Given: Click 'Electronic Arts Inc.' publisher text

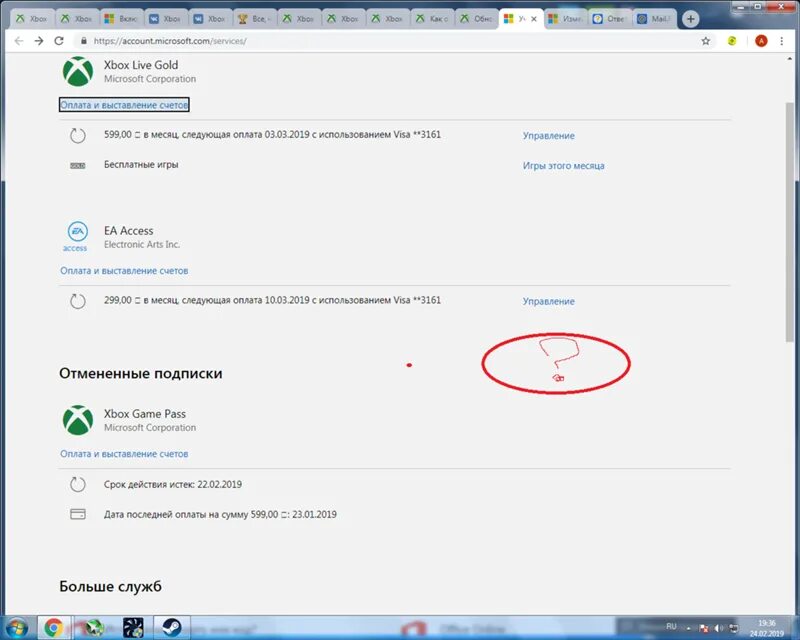Looking at the screenshot, I should (x=142, y=245).
